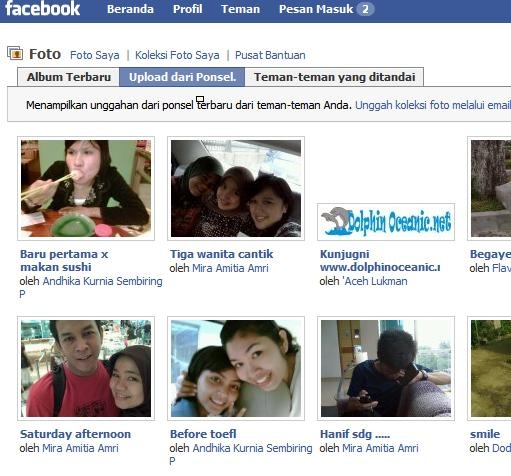The width and height of the screenshot is (511, 476).
Task: Open 'Aceh Lukman profile link
Action: 375,281
